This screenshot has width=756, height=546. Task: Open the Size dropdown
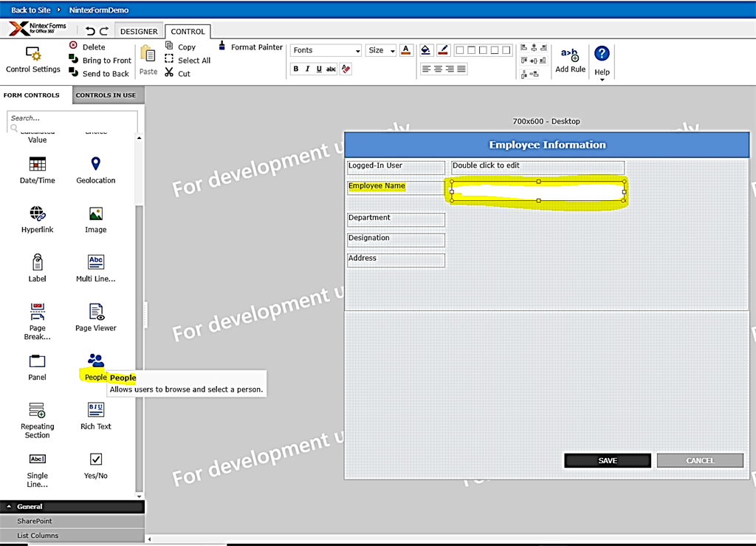[x=380, y=50]
